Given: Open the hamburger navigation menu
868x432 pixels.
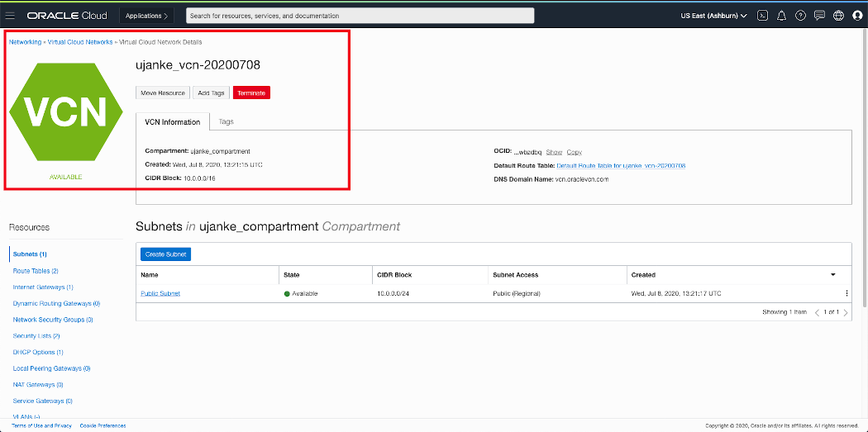Looking at the screenshot, I should coord(10,16).
